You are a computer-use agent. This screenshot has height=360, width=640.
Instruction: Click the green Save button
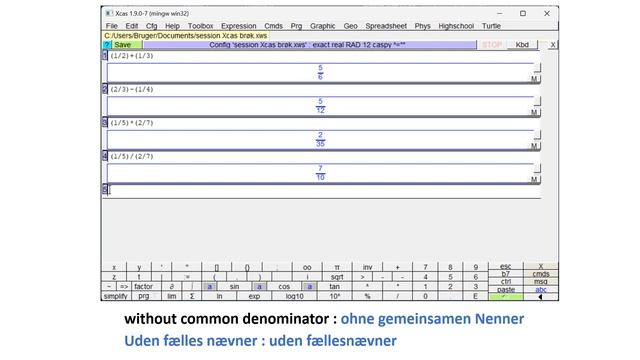click(127, 45)
